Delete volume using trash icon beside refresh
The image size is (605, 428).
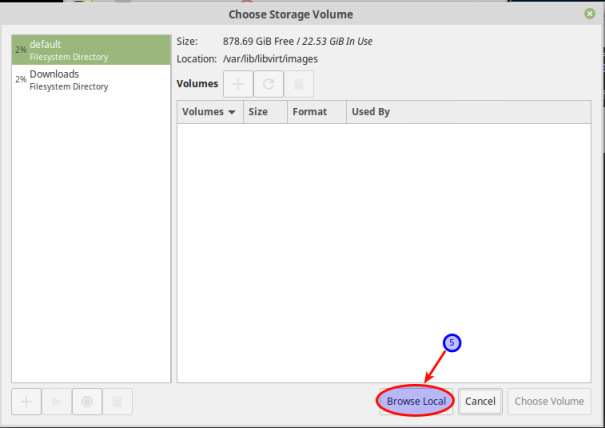point(298,85)
